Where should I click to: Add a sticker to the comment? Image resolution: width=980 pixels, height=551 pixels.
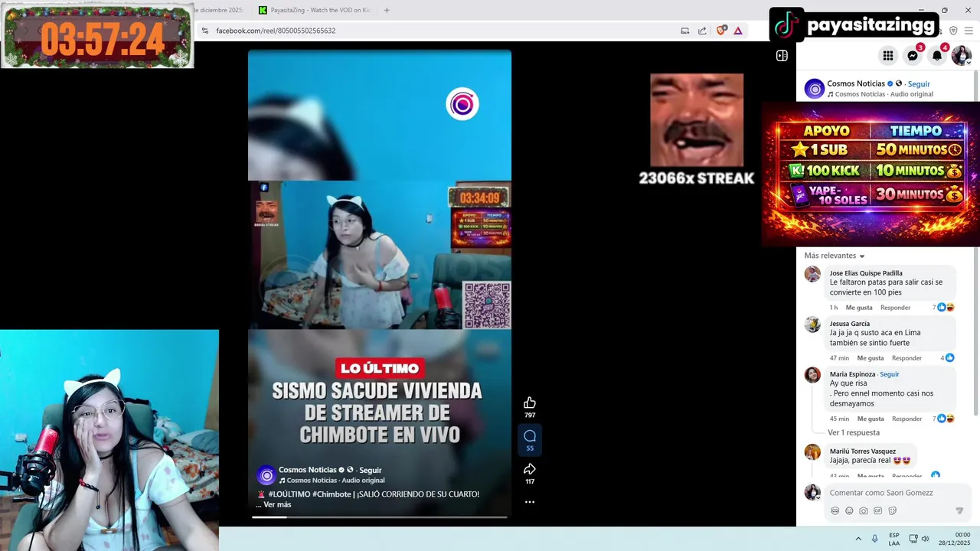[893, 510]
